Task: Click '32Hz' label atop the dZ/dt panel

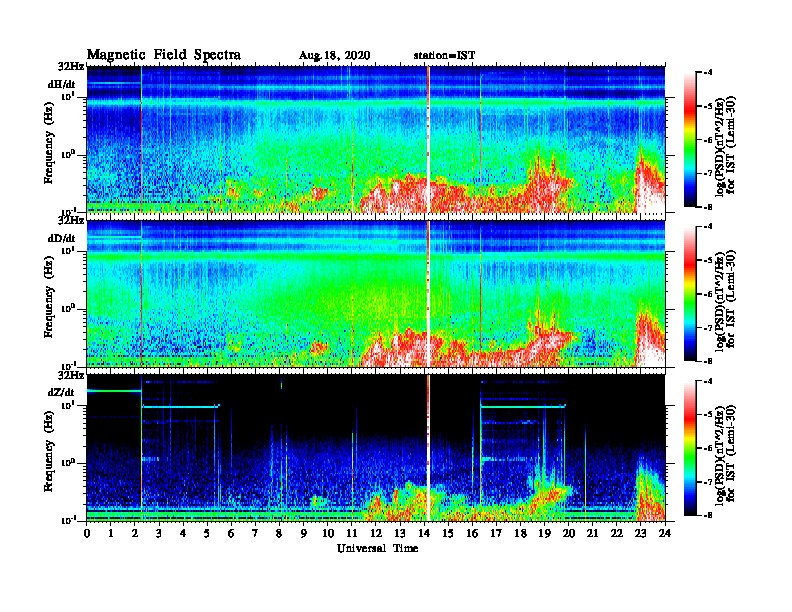Action: click(71, 375)
